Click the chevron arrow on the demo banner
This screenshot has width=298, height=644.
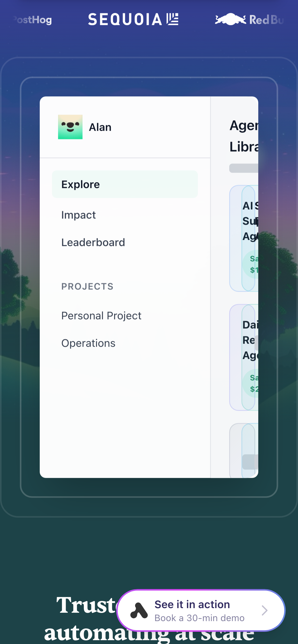click(x=265, y=610)
